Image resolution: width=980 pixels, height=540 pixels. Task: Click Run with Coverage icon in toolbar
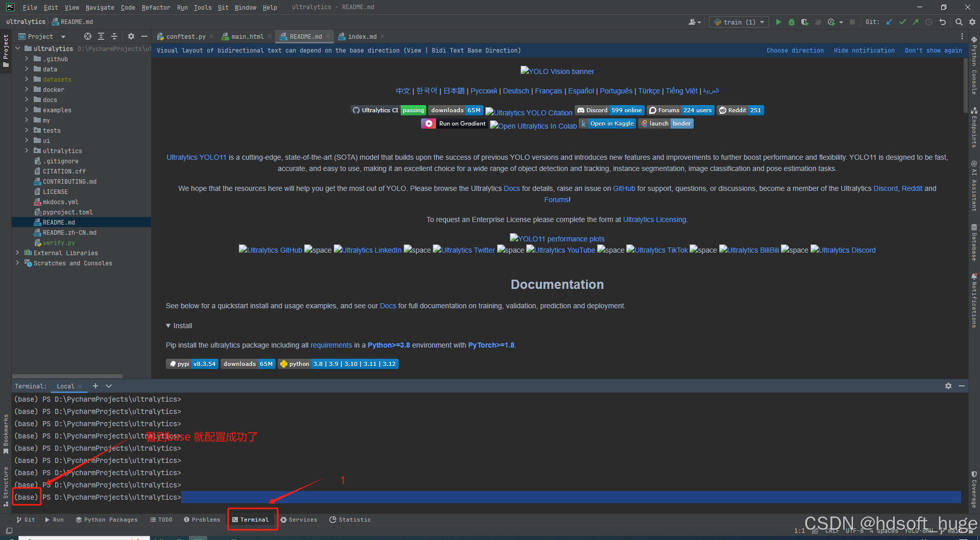click(x=805, y=22)
